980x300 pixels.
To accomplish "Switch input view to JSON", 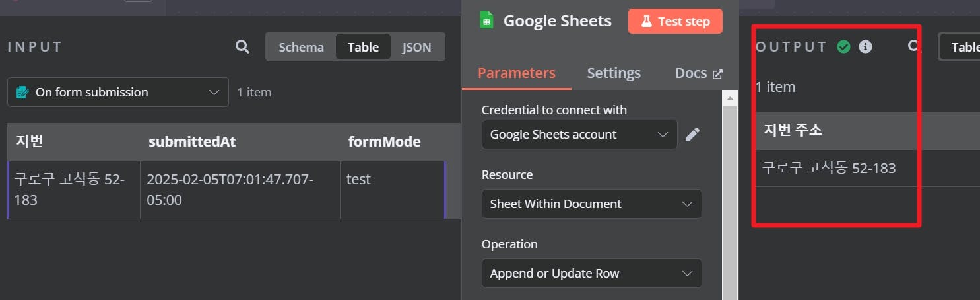I will point(417,47).
